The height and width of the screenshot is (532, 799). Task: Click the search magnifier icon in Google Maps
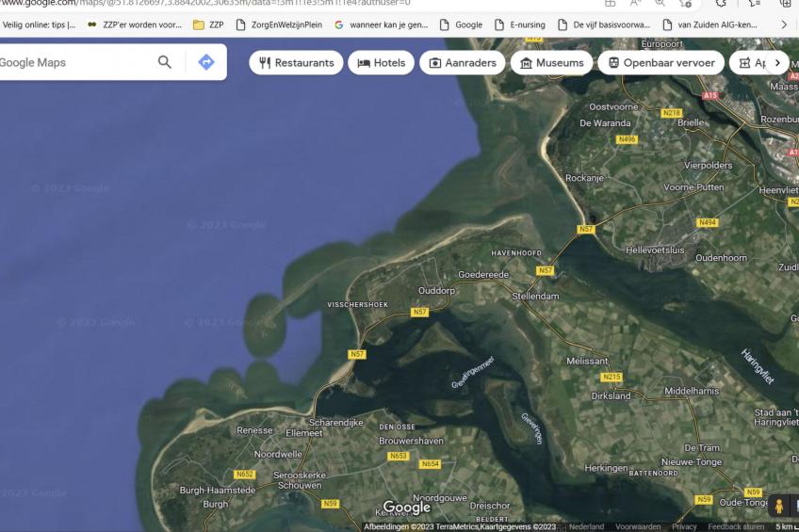tap(164, 62)
